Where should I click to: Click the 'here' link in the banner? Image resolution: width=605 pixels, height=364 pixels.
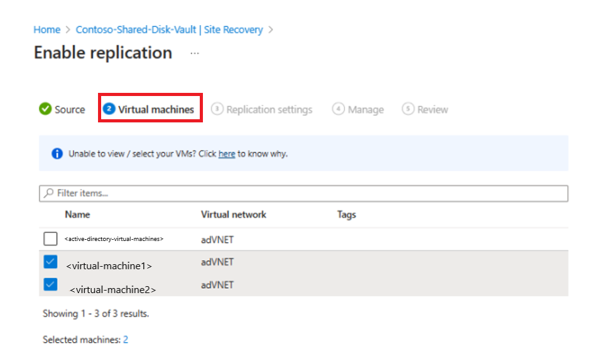coord(227,153)
